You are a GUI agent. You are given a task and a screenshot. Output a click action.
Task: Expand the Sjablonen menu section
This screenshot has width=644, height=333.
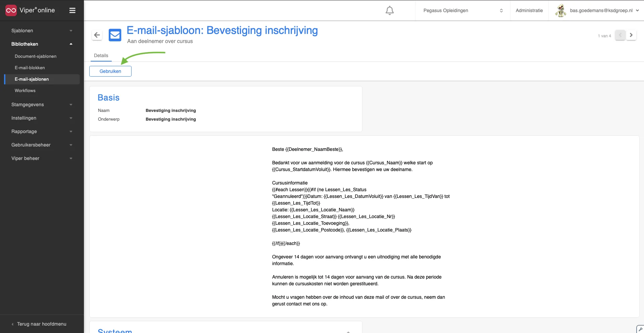click(42, 31)
